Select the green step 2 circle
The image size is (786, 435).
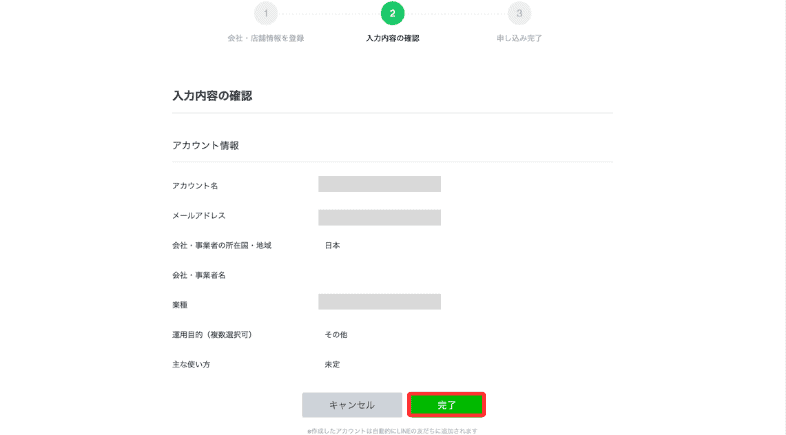[x=392, y=14]
